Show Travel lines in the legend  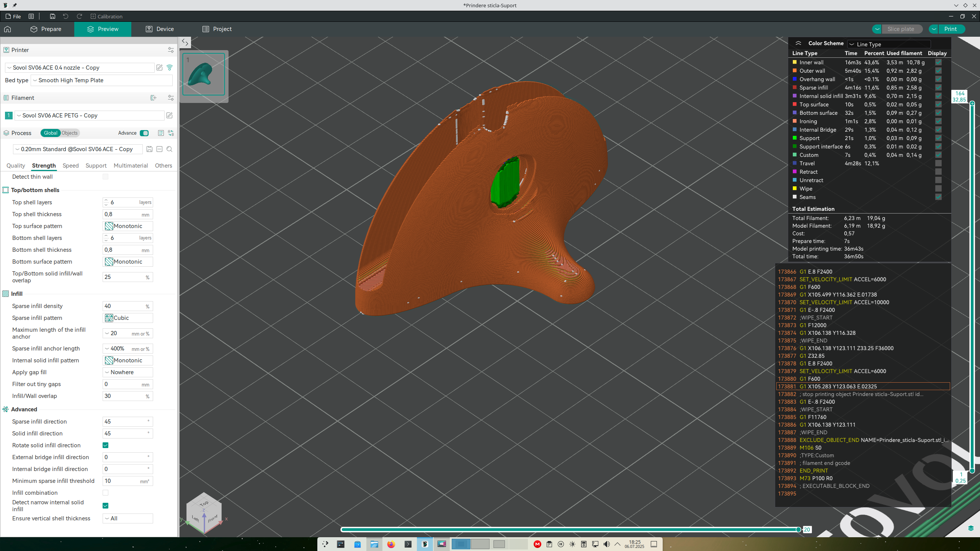point(938,163)
